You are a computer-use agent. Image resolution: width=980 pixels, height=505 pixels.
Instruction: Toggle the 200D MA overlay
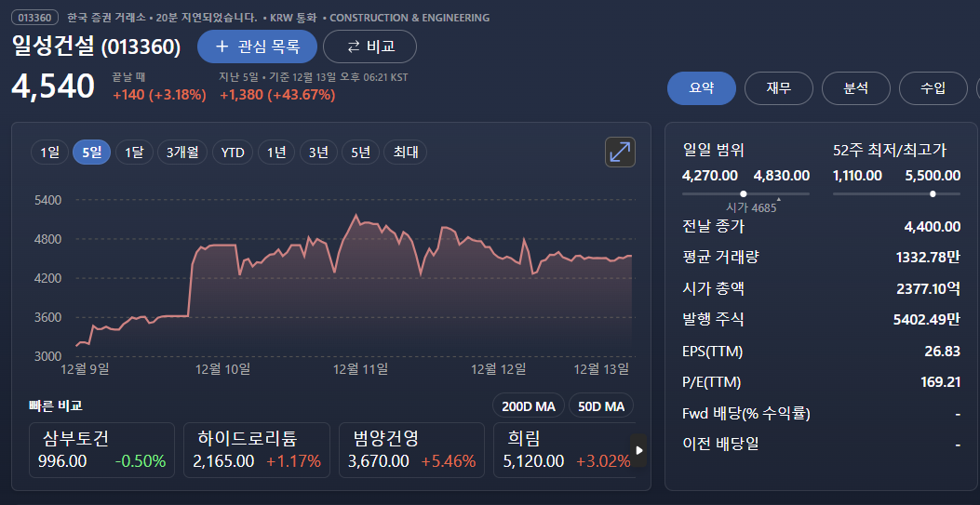[x=528, y=406]
